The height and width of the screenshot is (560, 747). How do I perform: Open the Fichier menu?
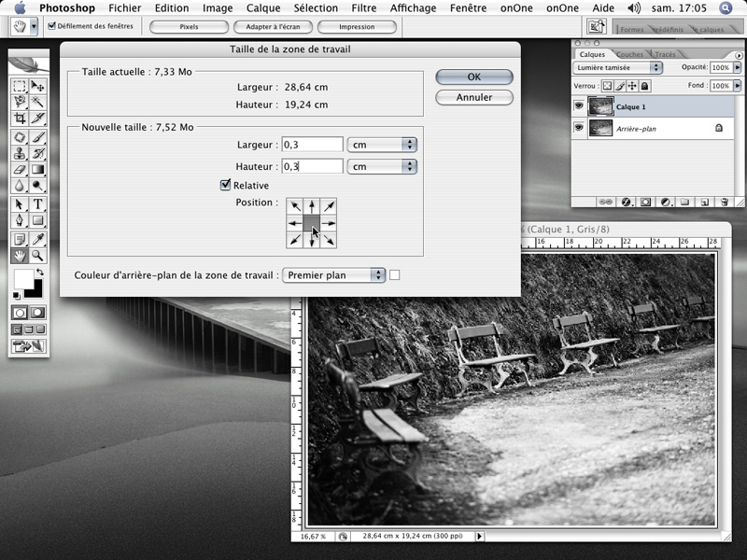pyautogui.click(x=125, y=8)
